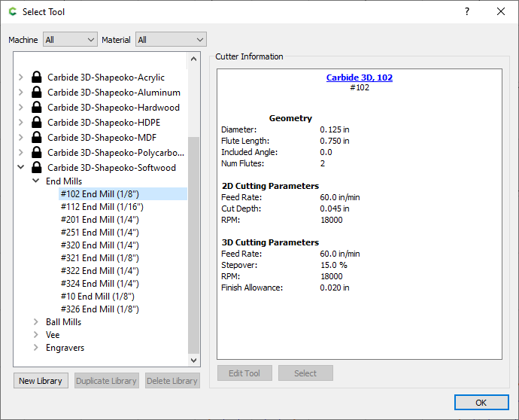Click the lock icon beside Carbide 3D-Shapeoko-Aluminum
The image size is (519, 420).
[x=36, y=93]
